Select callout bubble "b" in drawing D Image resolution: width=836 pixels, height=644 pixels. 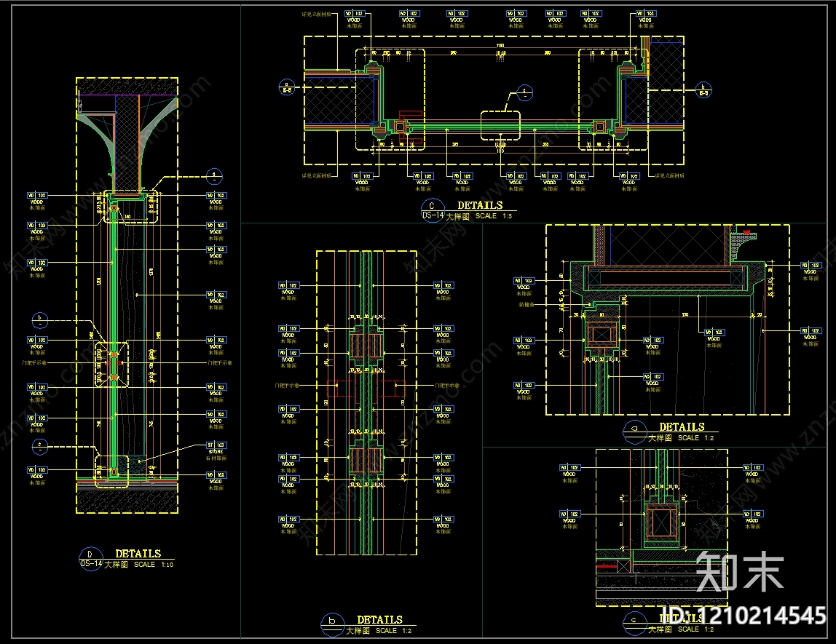point(40,321)
